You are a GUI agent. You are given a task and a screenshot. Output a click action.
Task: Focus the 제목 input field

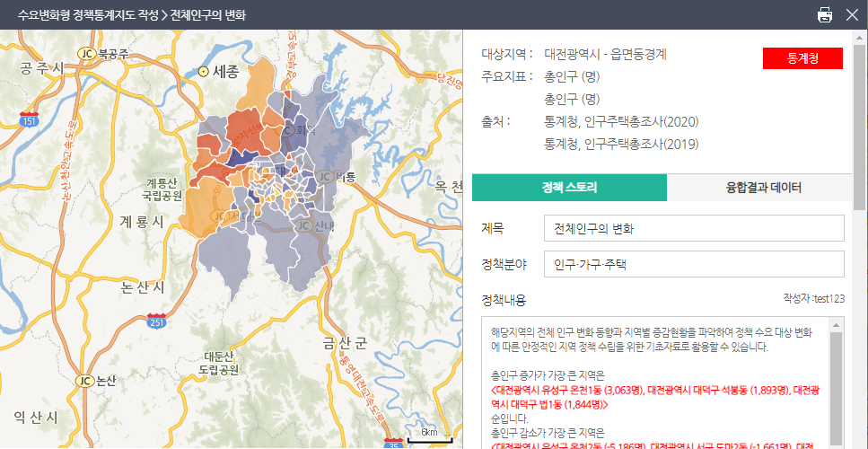click(694, 229)
